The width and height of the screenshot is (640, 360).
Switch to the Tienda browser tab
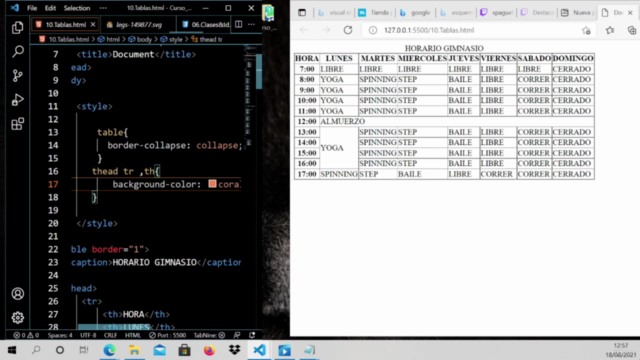click(375, 13)
